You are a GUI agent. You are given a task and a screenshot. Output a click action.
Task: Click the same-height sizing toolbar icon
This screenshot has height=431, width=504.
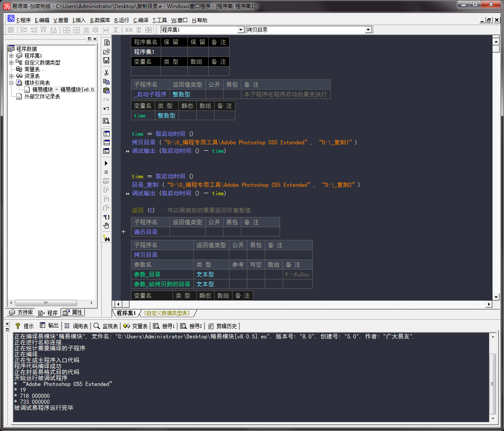pos(139,30)
